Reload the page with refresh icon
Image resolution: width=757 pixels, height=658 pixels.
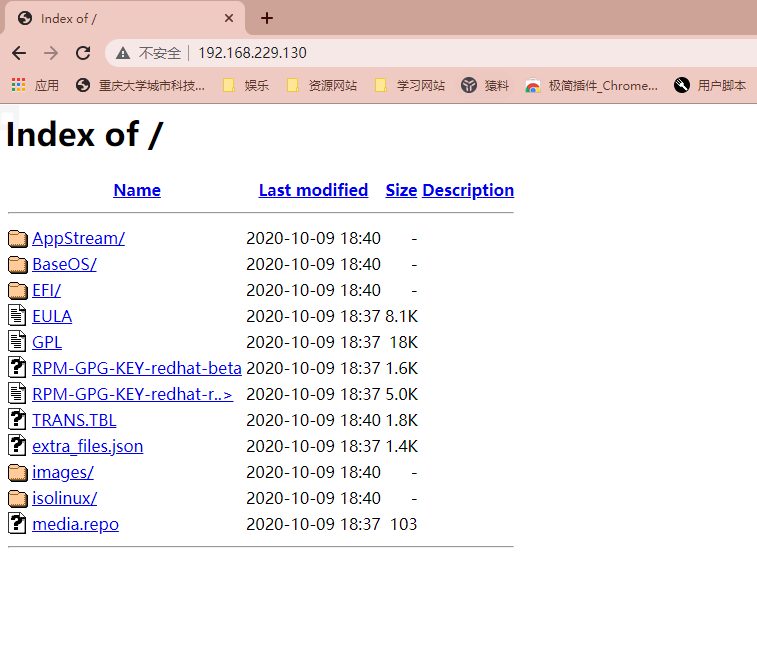click(x=83, y=53)
